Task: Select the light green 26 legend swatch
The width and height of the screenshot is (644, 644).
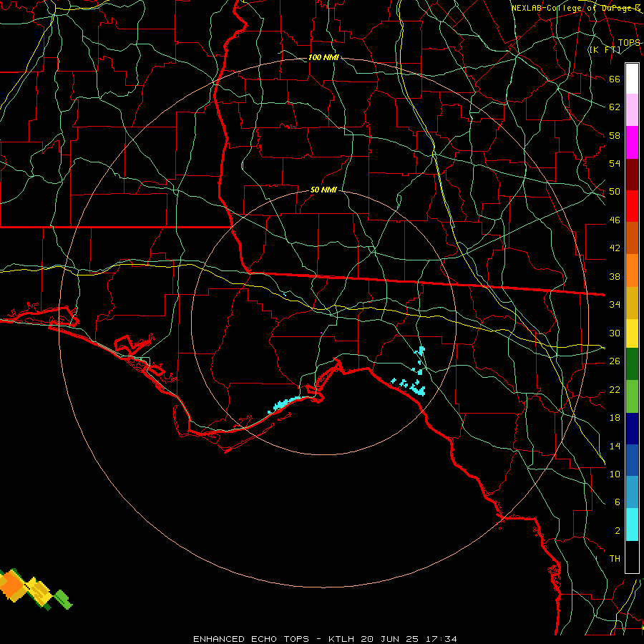Action: click(632, 396)
